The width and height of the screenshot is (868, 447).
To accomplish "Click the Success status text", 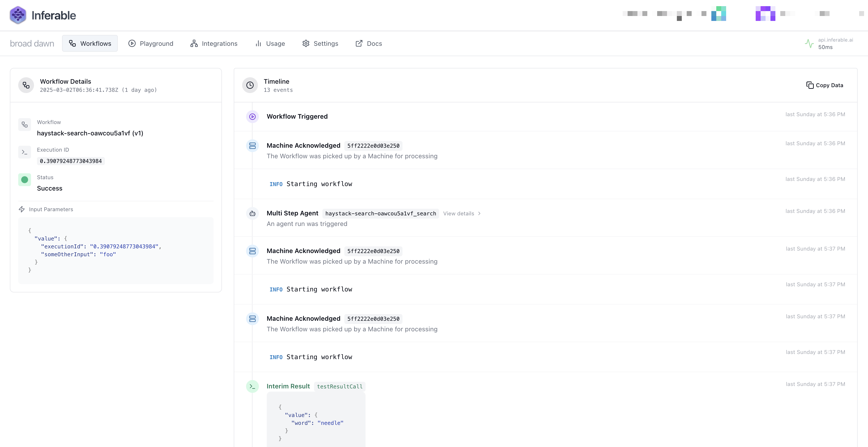I will click(50, 188).
